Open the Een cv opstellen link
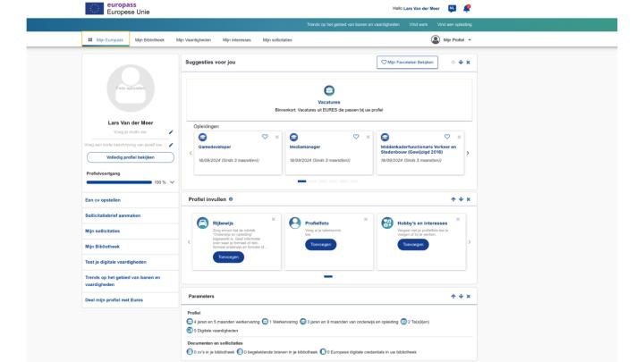This screenshot has height=362, width=644. coord(103,200)
